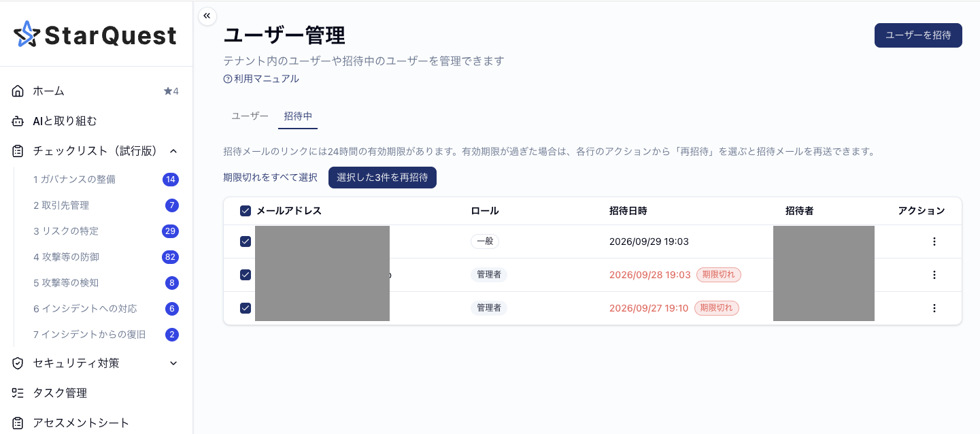Click the count badge 82 beside 攻撃等の防御
The image size is (980, 434).
pos(170,257)
